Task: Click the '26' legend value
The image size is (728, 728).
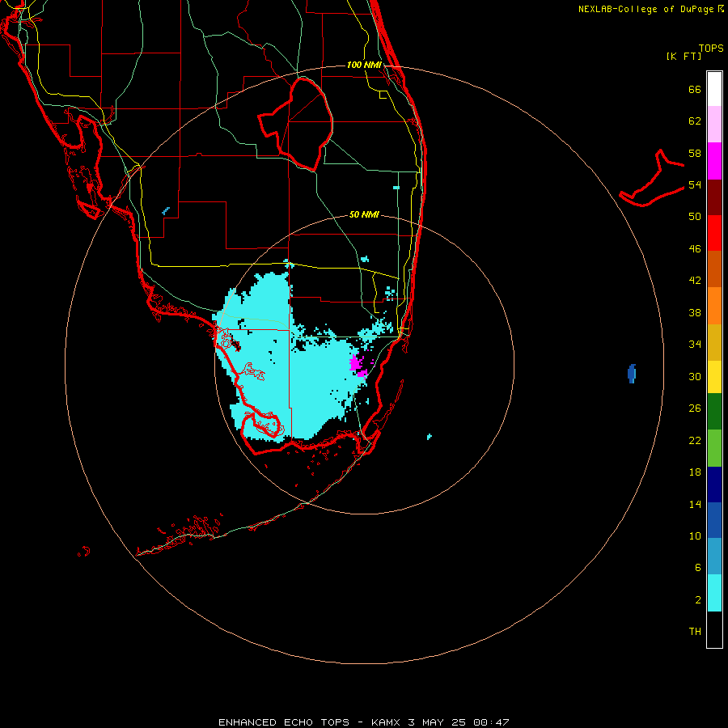Action: pyautogui.click(x=695, y=408)
